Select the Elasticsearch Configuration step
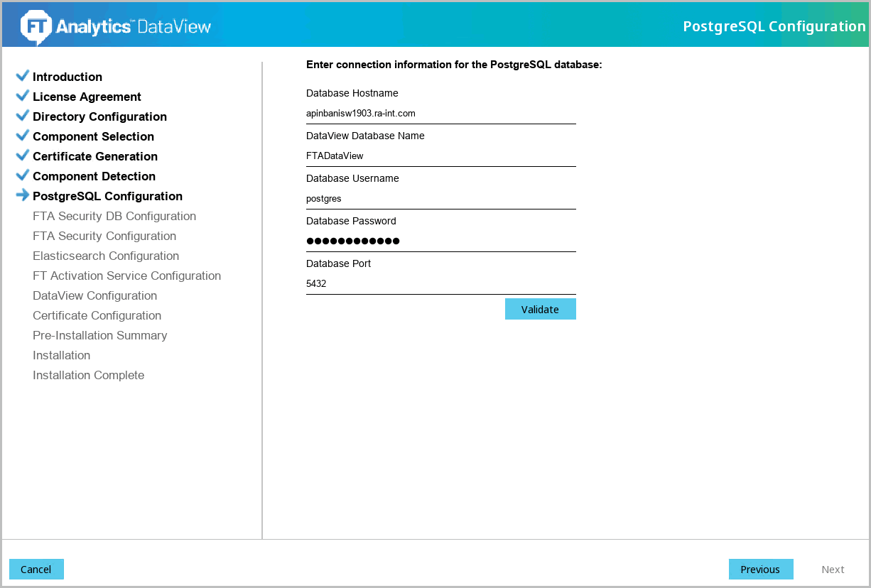871x588 pixels. [106, 256]
